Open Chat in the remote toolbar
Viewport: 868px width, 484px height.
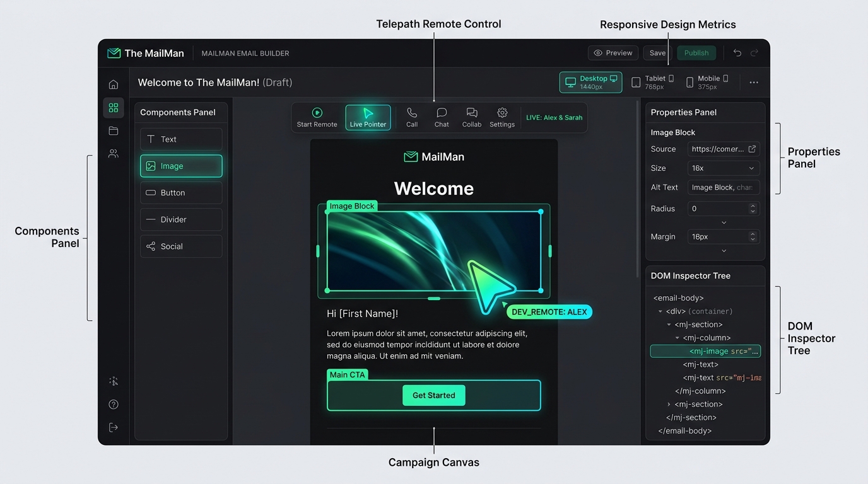point(442,118)
